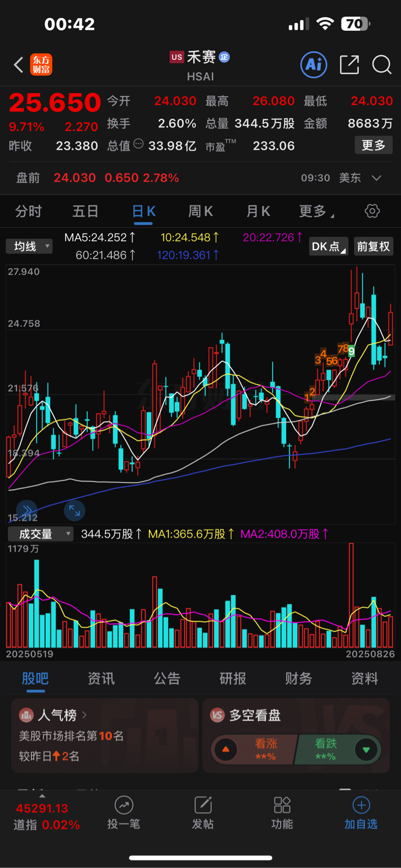Tap the 更多 quote details button
This screenshot has height=868, width=401.
[x=373, y=145]
